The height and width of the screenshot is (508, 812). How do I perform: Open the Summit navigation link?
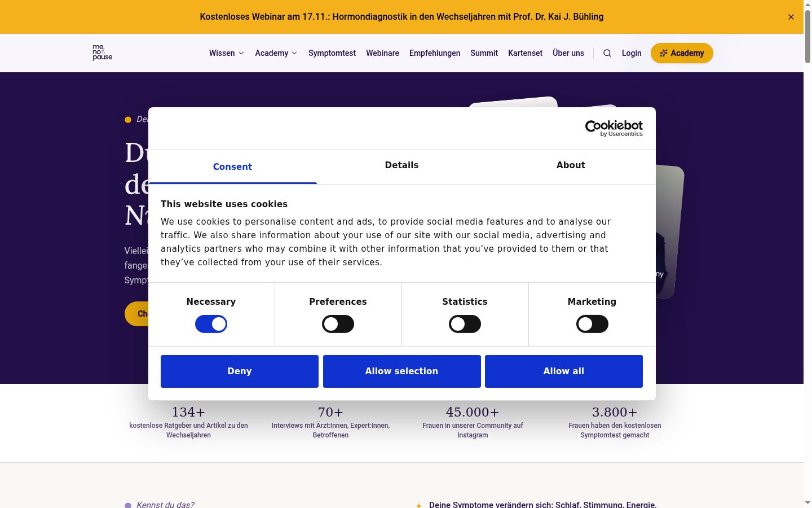tap(484, 53)
